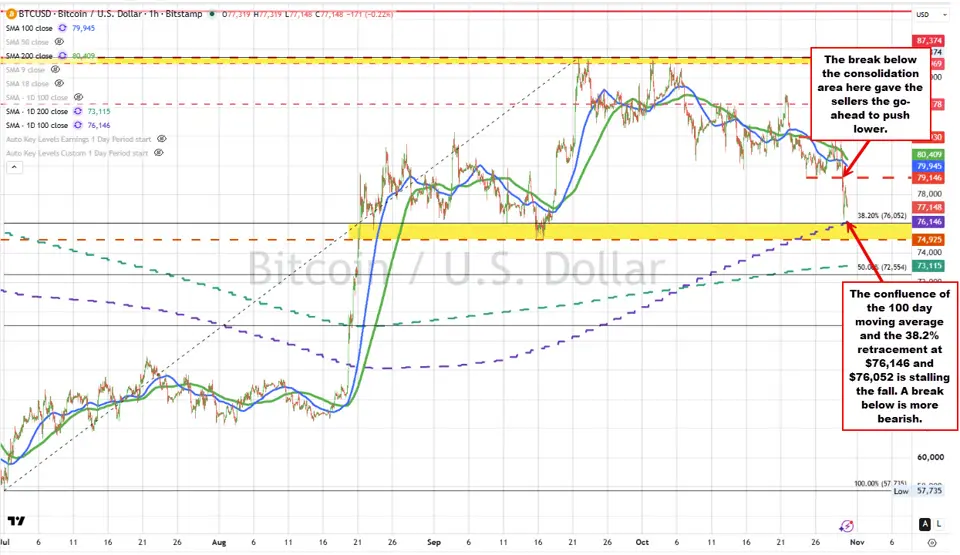Screen dimensions: 960x555
Task: Click the -171 (-0.22%) change value
Action: (371, 13)
